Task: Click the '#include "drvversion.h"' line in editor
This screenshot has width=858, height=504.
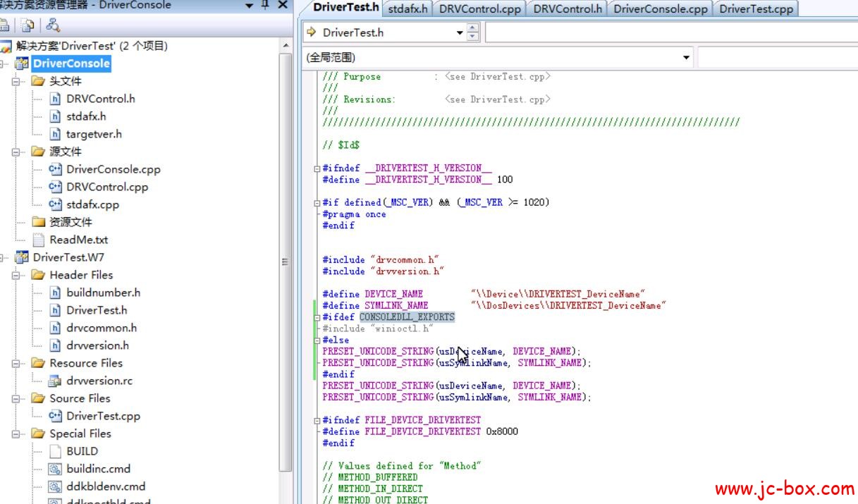Action: (x=384, y=271)
